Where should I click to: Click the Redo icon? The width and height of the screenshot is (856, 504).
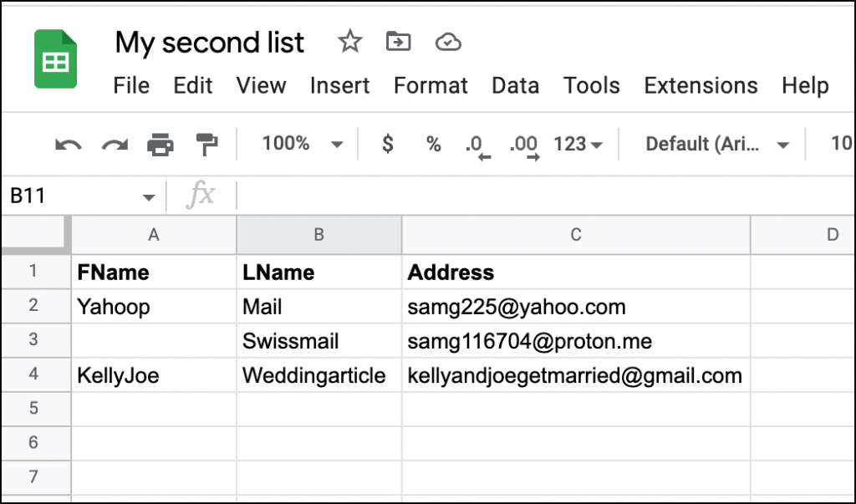pyautogui.click(x=114, y=144)
